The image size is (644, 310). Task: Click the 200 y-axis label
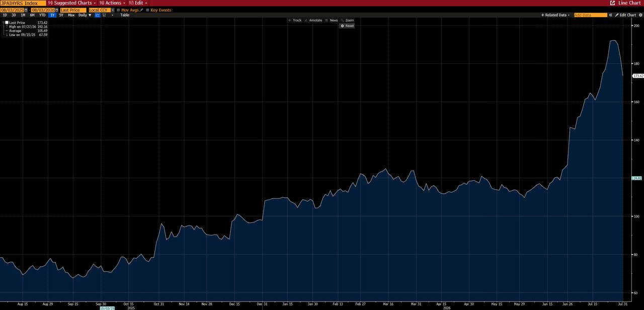(x=636, y=25)
